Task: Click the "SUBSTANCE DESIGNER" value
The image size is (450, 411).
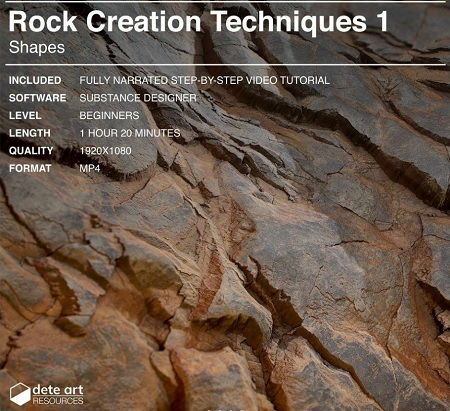Action: [138, 98]
